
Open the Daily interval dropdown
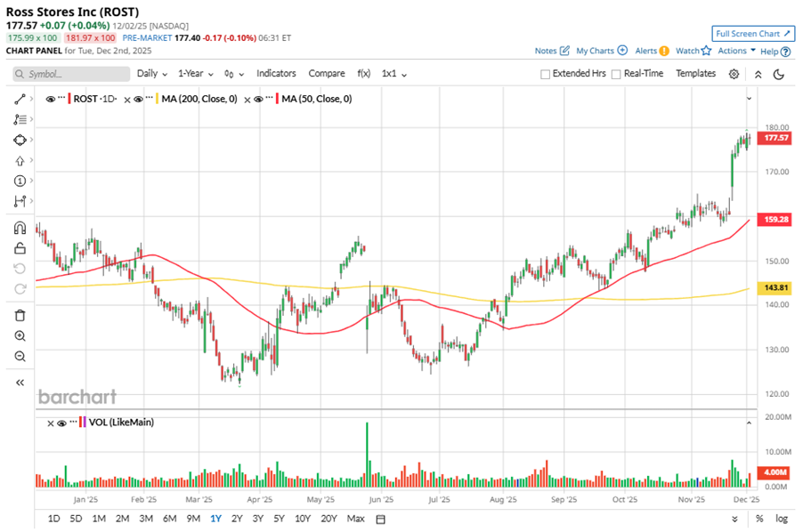[x=152, y=74]
